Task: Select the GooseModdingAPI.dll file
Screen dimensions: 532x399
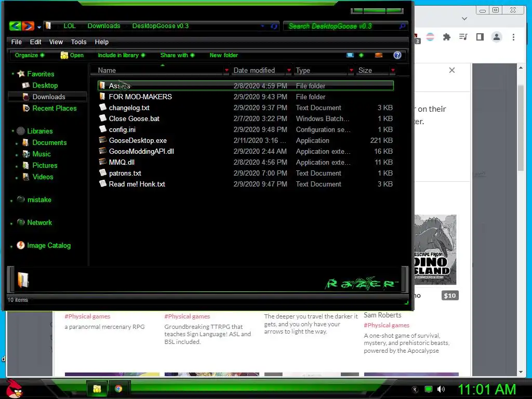Action: coord(246,151)
